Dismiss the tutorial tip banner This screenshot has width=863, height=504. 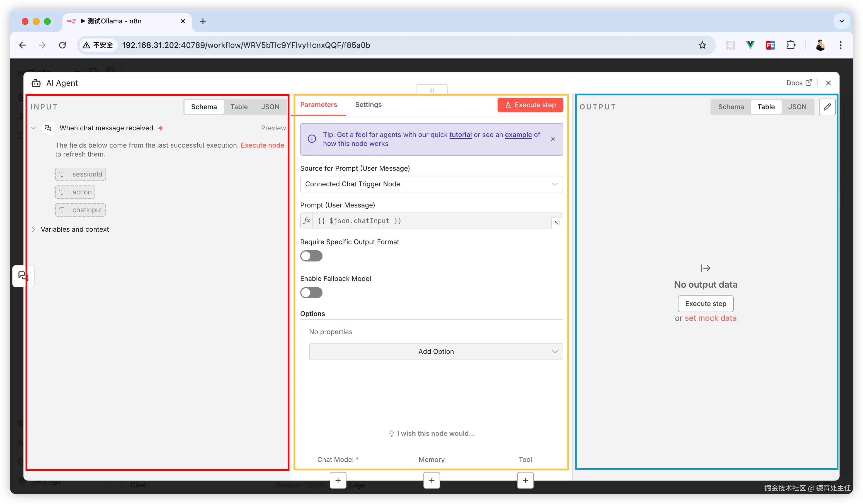pos(553,139)
